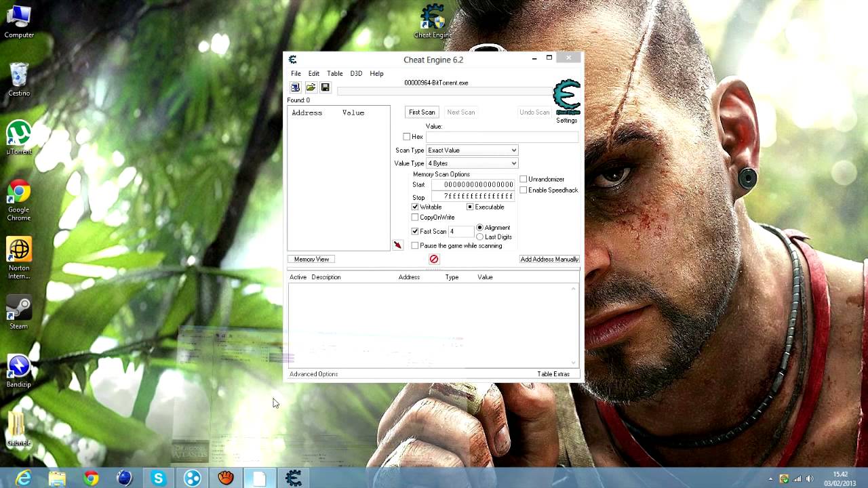This screenshot has width=868, height=488.
Task: Click the Start address field
Action: 473,184
